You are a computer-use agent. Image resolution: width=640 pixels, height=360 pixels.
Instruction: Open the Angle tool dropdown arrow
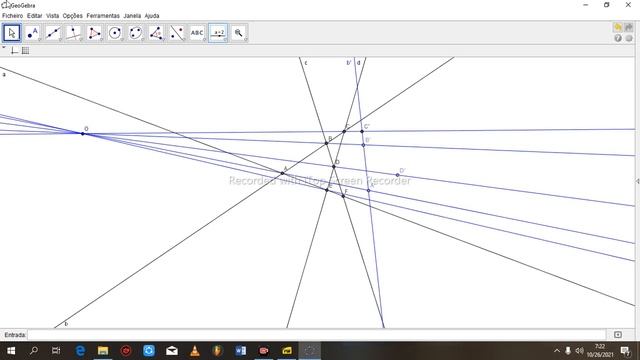164,40
